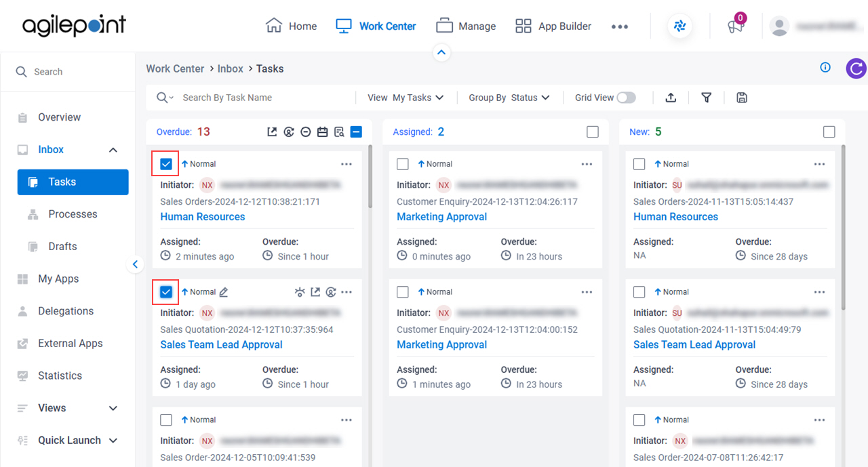Open External Apps in the sidebar
868x467 pixels.
click(70, 344)
